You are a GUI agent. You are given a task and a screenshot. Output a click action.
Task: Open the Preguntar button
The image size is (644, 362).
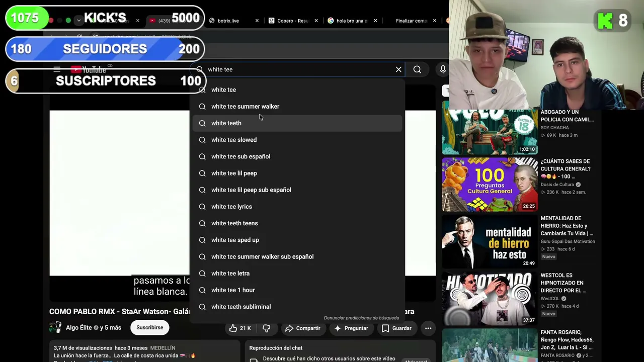click(x=351, y=328)
